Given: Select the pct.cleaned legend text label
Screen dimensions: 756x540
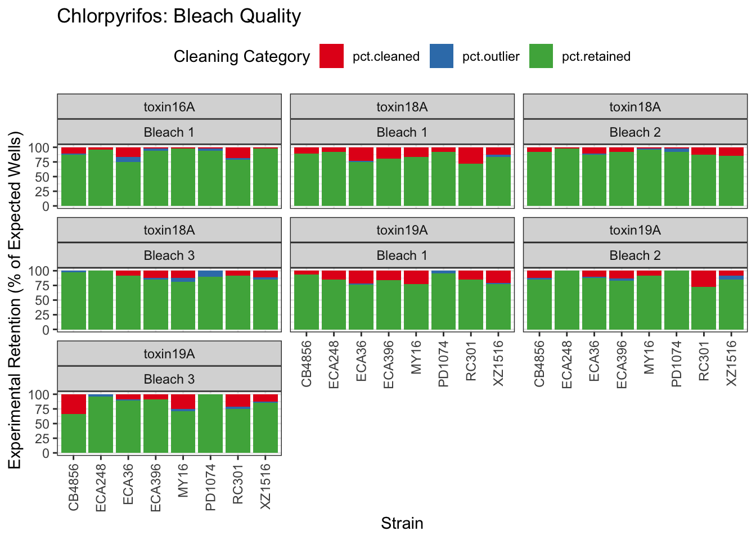Looking at the screenshot, I should (386, 57).
